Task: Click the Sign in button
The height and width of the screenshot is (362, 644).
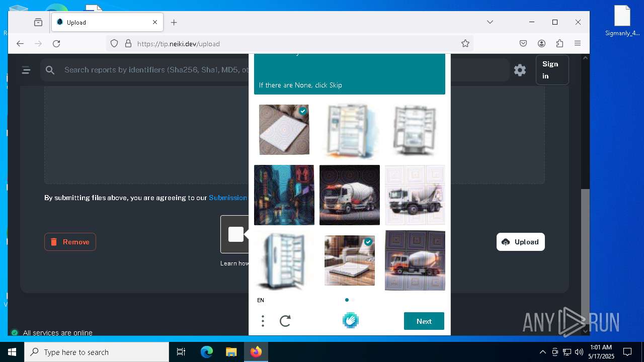Action: click(552, 70)
